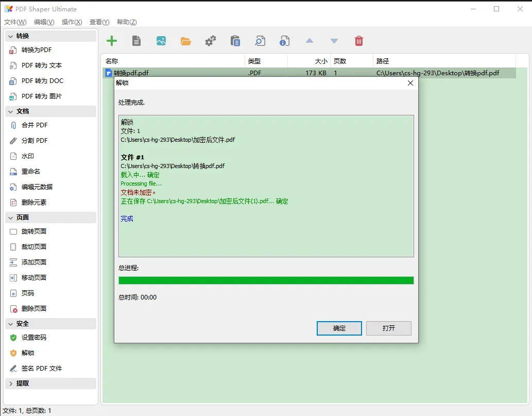Viewport: 532px width, 416px height.
Task: Click the green total progress bar
Action: pyautogui.click(x=266, y=280)
